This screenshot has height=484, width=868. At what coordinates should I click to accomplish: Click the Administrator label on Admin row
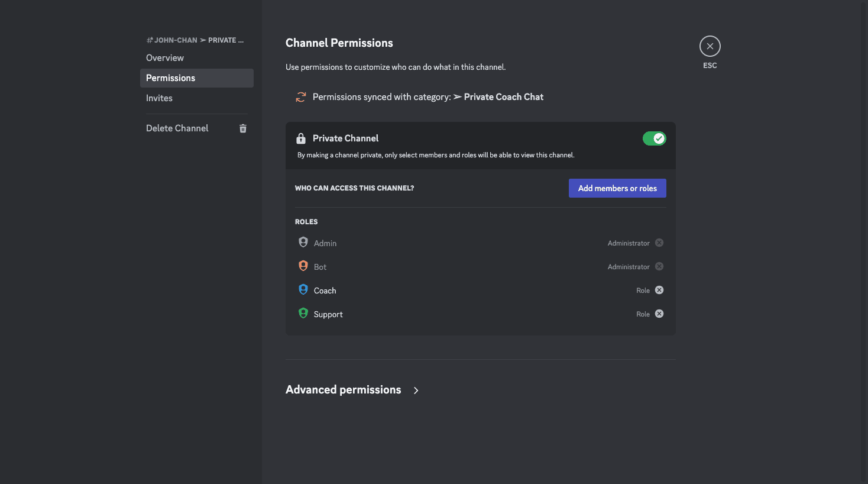629,243
